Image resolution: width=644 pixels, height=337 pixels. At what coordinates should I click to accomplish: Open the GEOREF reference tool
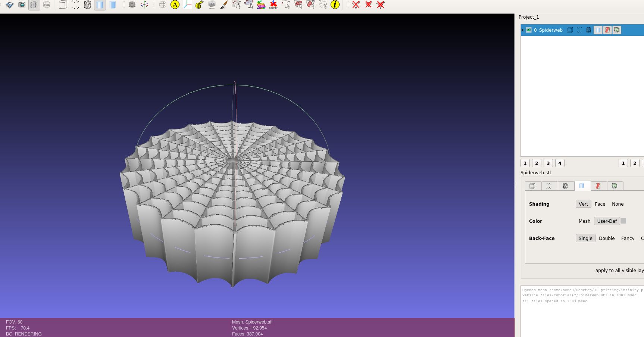(x=273, y=5)
